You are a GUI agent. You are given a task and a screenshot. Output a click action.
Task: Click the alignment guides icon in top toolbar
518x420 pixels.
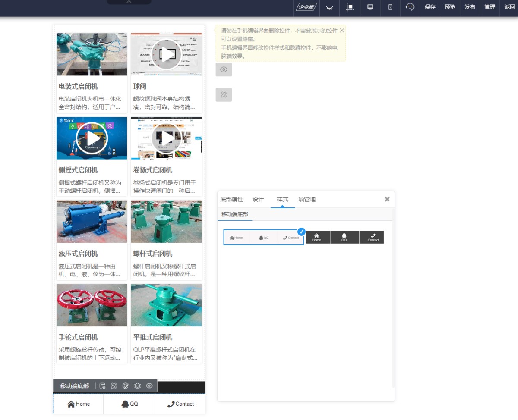click(x=350, y=7)
